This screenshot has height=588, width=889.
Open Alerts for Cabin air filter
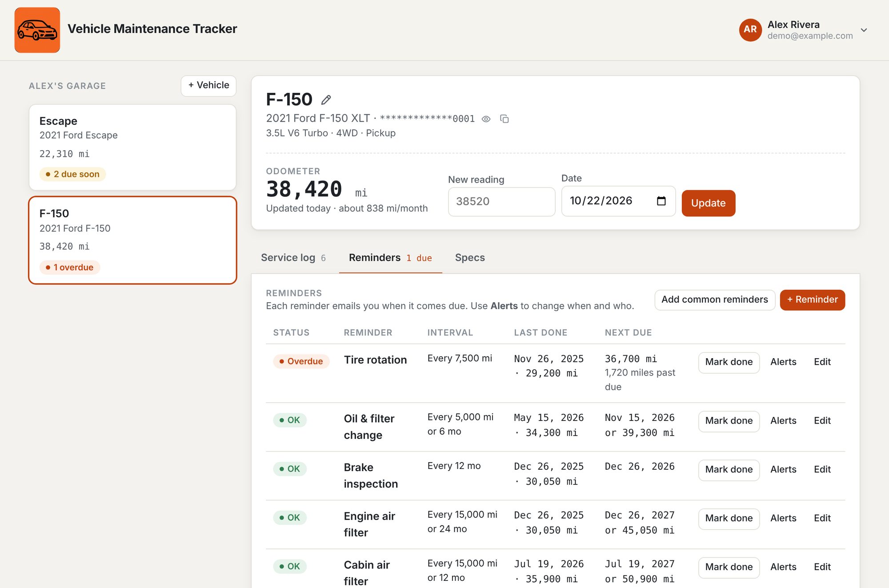[783, 568]
